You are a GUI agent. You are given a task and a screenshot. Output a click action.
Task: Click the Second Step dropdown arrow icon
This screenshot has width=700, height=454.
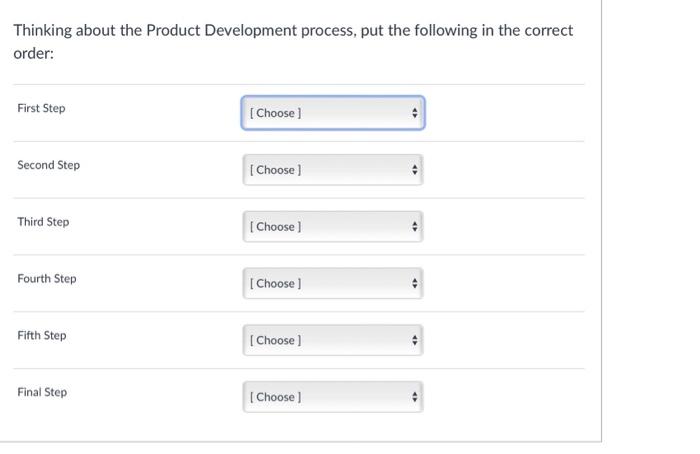[415, 170]
